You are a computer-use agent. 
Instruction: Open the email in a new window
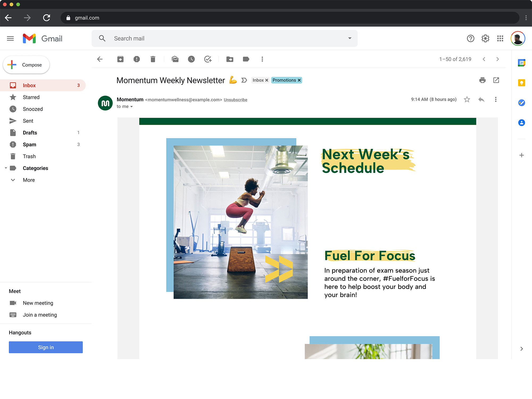(496, 80)
